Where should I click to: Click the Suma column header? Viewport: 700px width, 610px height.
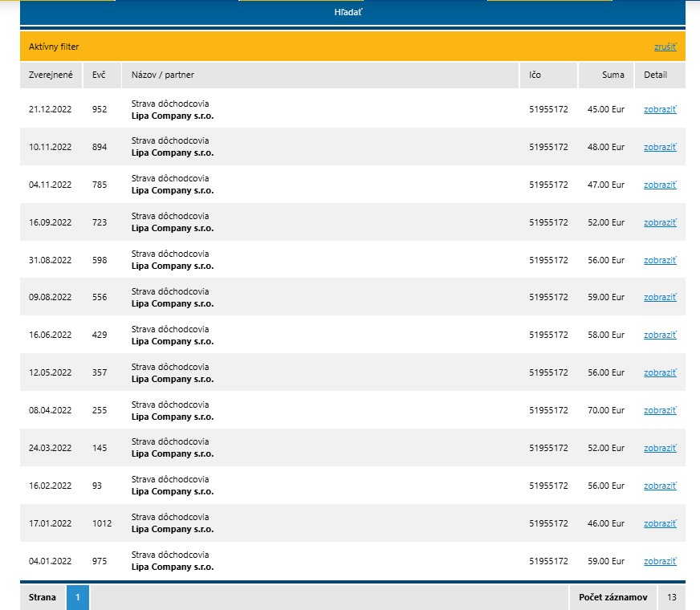click(x=612, y=75)
